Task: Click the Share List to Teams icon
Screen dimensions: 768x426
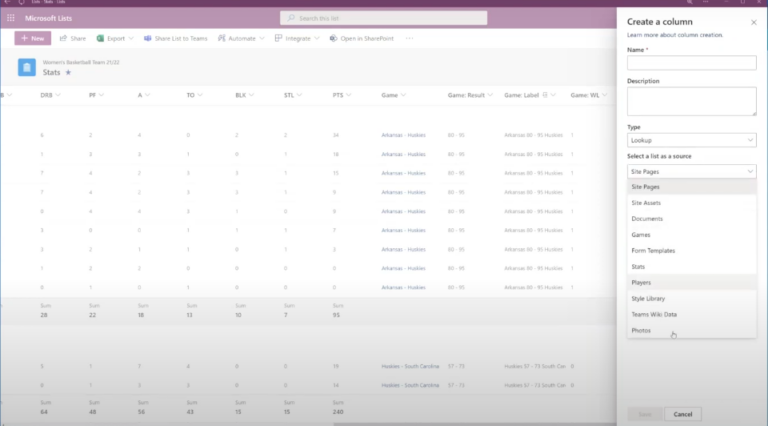Action: tap(147, 38)
